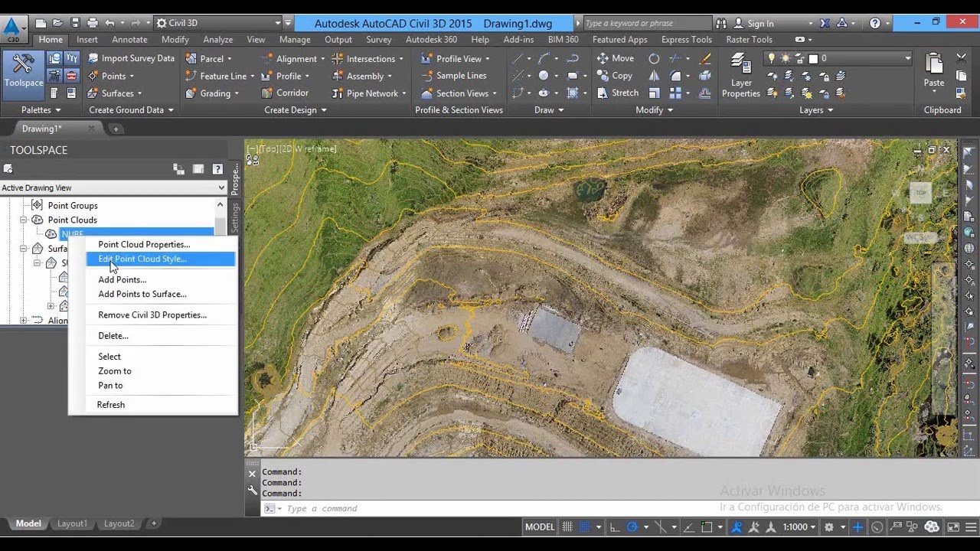The image size is (980, 551).
Task: Open the customization menu in status bar
Action: coord(970,527)
